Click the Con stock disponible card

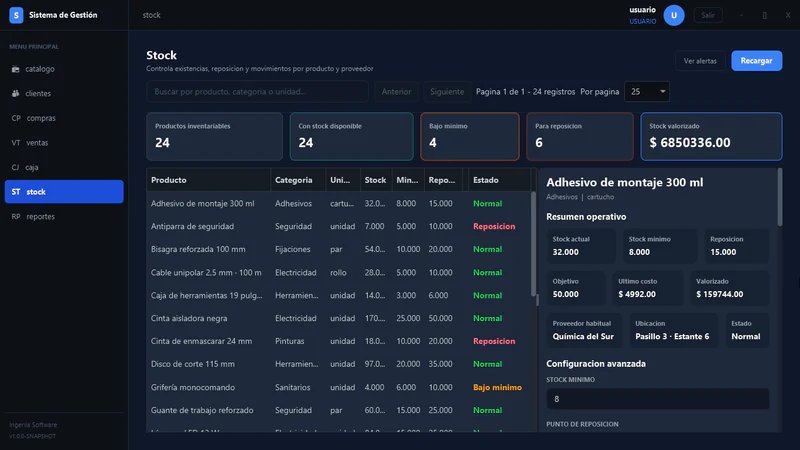[x=352, y=136]
